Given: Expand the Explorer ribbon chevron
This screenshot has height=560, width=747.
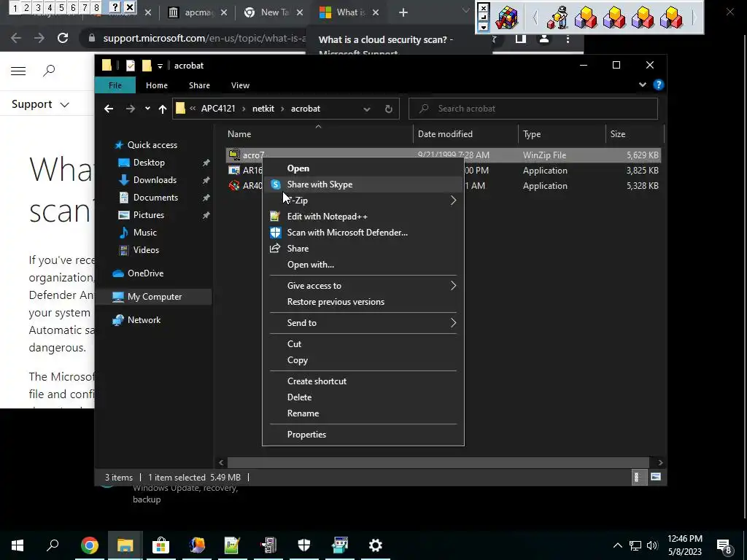Looking at the screenshot, I should click(x=642, y=85).
